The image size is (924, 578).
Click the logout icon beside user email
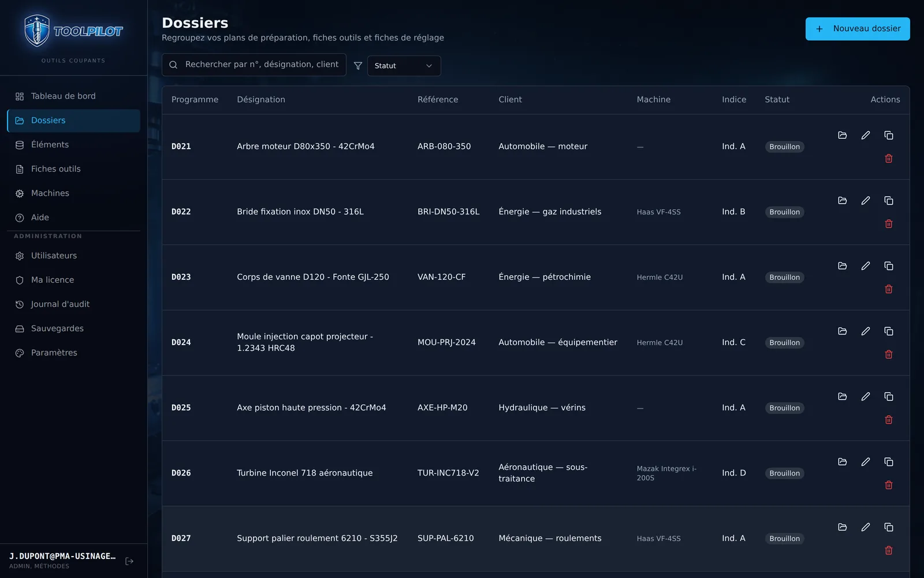click(x=129, y=561)
